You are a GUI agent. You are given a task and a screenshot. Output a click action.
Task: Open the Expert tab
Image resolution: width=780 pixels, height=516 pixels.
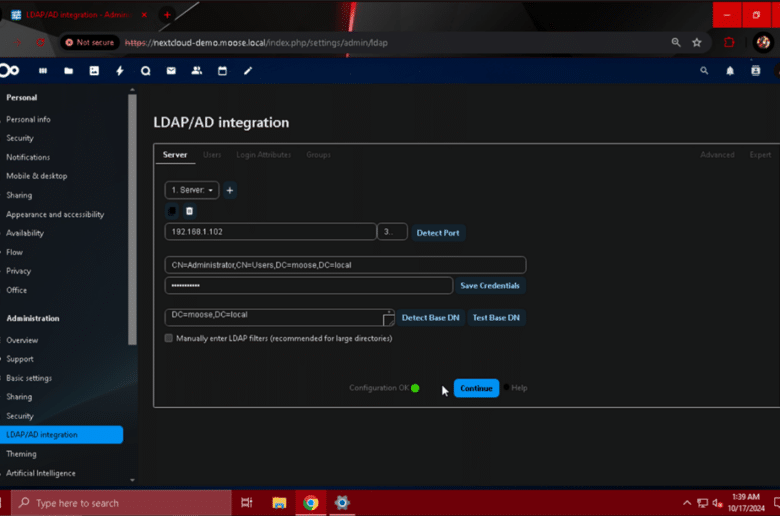[x=760, y=155]
